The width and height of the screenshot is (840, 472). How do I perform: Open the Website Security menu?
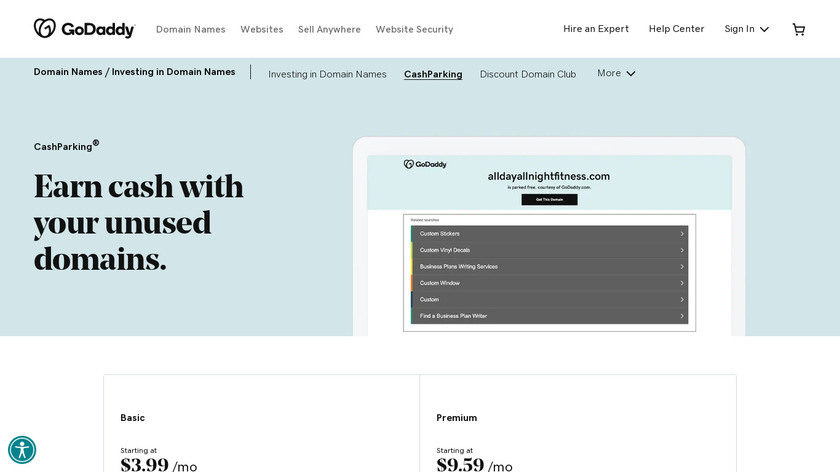pos(414,29)
